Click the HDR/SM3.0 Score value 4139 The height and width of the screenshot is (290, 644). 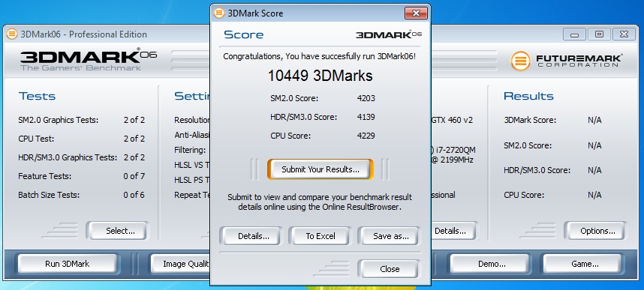366,117
